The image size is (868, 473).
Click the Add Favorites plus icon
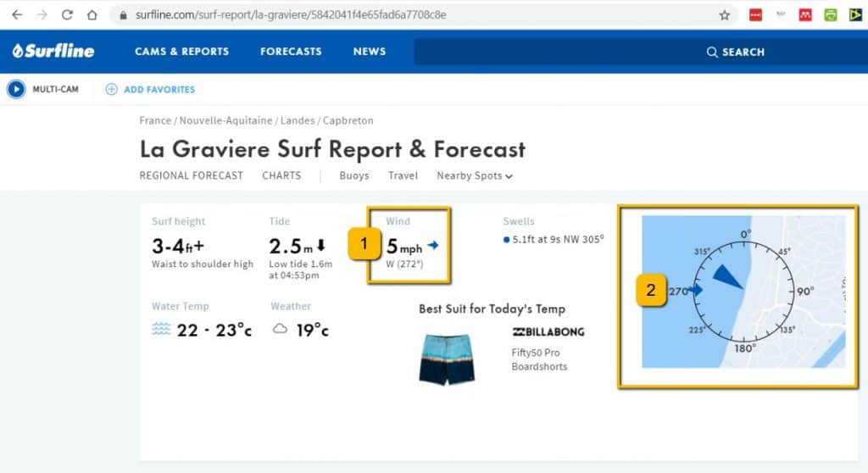[111, 89]
